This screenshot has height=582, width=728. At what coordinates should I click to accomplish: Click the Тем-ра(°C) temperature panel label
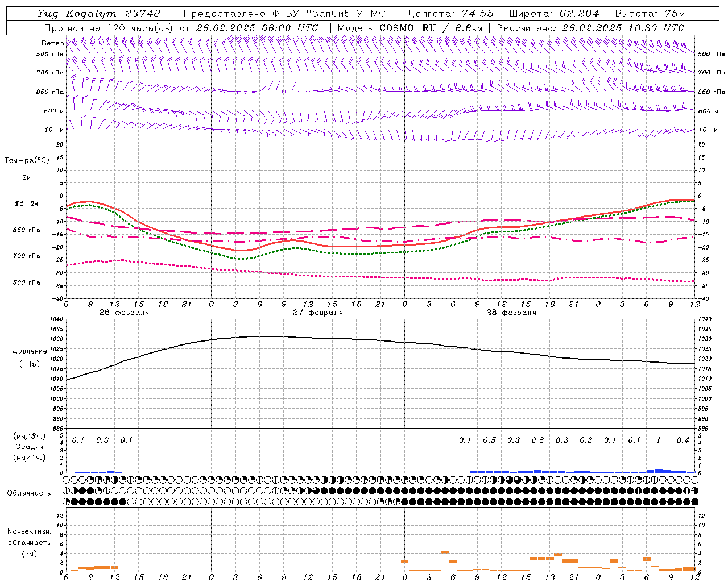click(x=27, y=161)
